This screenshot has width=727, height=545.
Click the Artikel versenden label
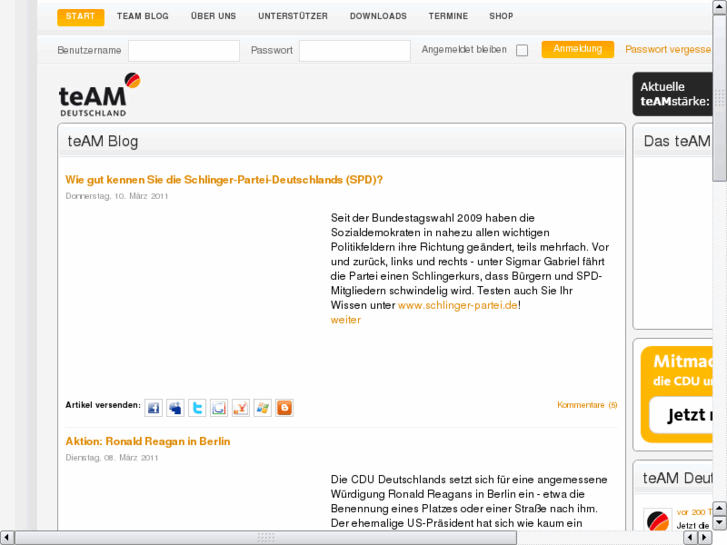pos(103,405)
